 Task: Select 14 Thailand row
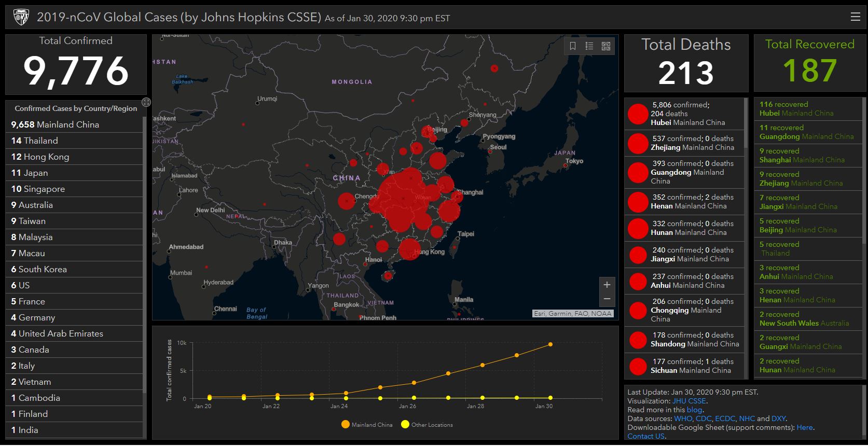74,141
